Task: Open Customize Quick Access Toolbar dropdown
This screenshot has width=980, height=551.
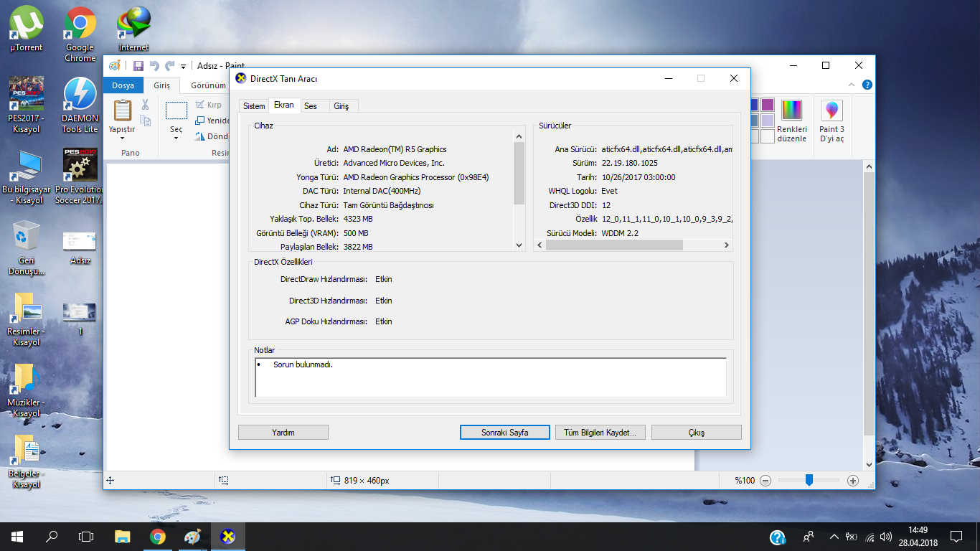Action: (183, 67)
